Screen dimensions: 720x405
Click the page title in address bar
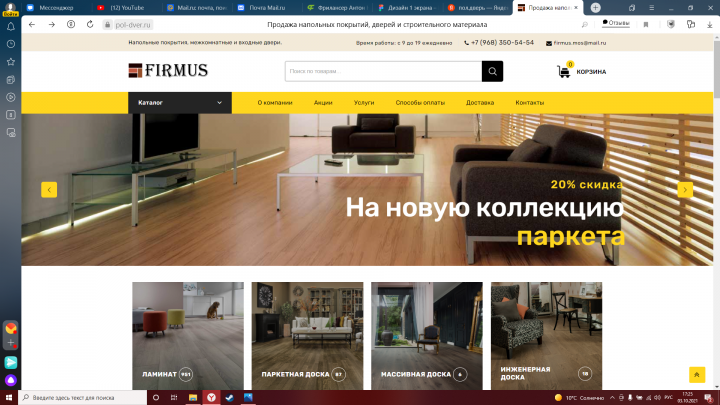tap(377, 25)
